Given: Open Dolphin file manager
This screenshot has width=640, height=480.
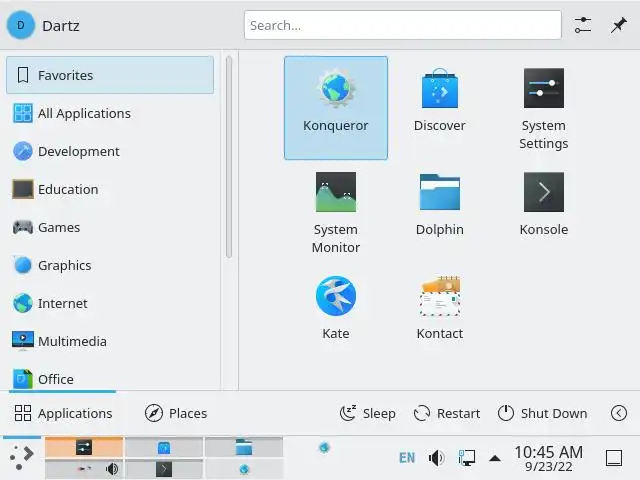Looking at the screenshot, I should point(440,204).
